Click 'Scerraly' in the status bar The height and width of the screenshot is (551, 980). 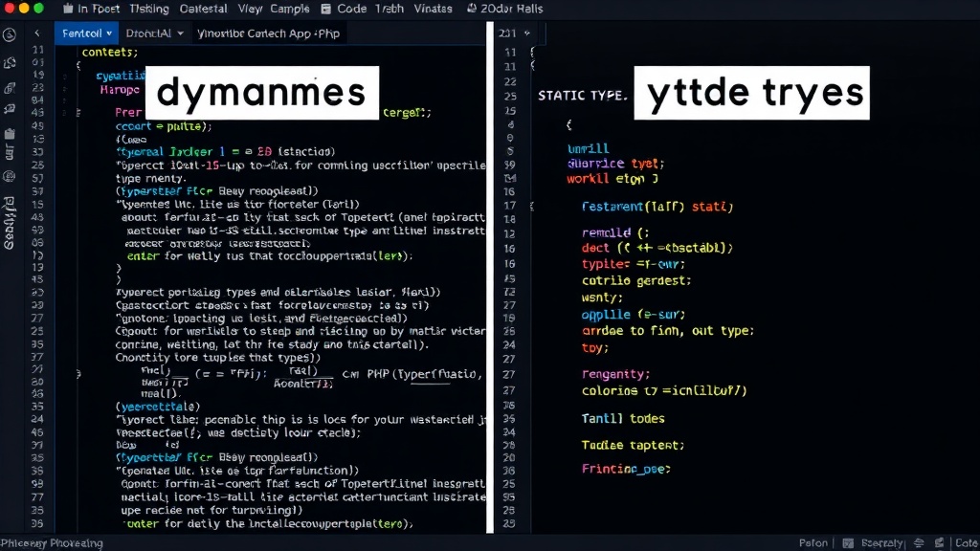881,543
